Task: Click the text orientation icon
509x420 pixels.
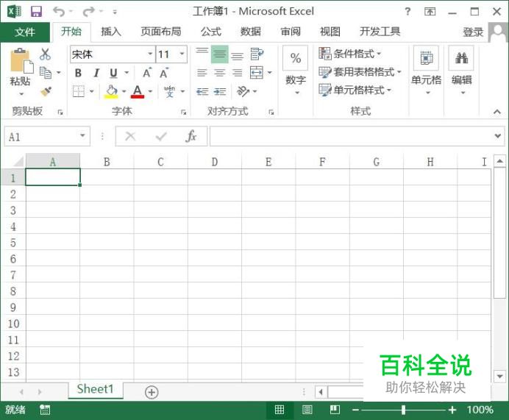Action: pyautogui.click(x=243, y=91)
